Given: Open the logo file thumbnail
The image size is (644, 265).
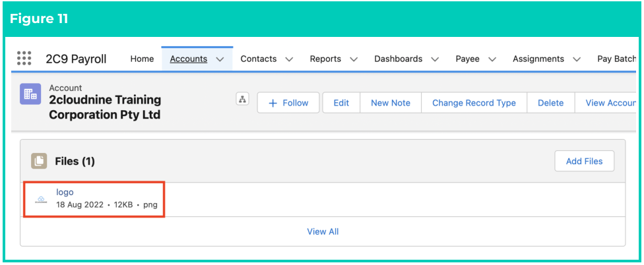Looking at the screenshot, I should click(x=41, y=200).
